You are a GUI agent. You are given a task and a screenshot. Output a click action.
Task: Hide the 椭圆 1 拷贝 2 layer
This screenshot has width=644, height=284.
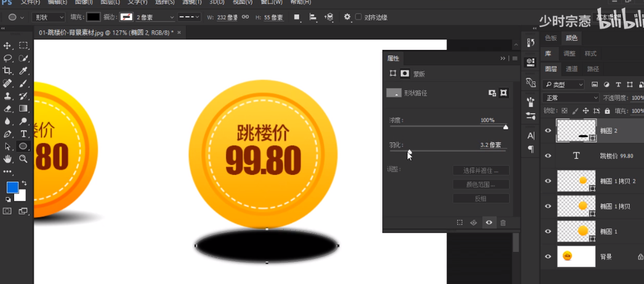click(x=547, y=181)
